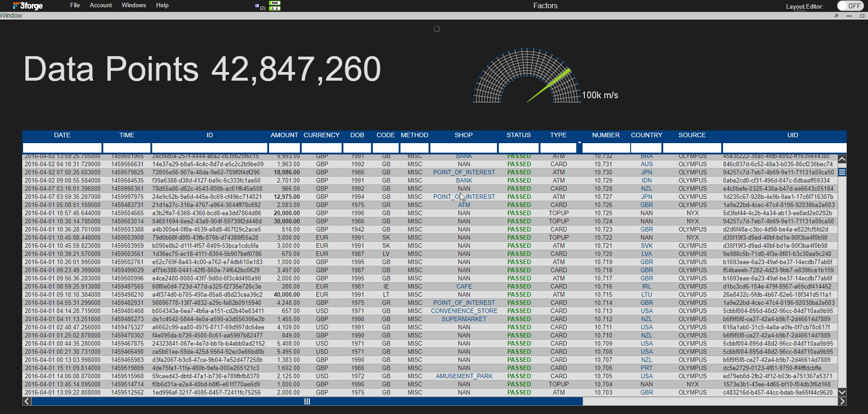Click the small blue notifications square icon
The width and height of the screenshot is (868, 414).
pyautogui.click(x=257, y=6)
